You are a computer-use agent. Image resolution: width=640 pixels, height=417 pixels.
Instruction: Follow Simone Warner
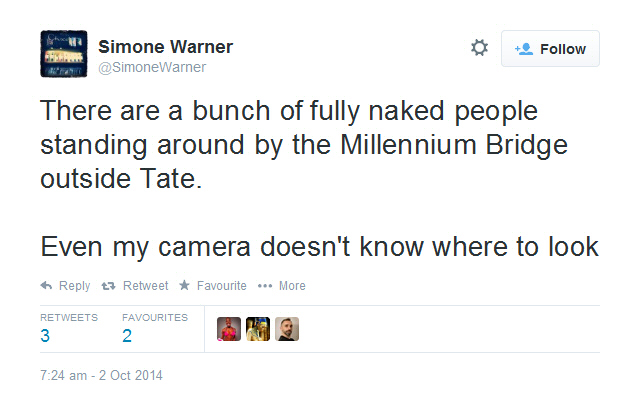click(551, 49)
